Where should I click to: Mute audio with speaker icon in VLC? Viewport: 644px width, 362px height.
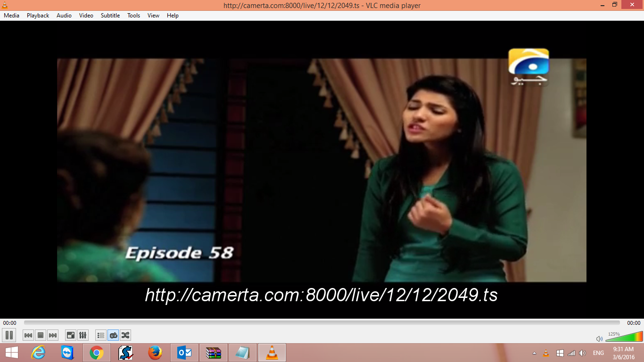[599, 338]
